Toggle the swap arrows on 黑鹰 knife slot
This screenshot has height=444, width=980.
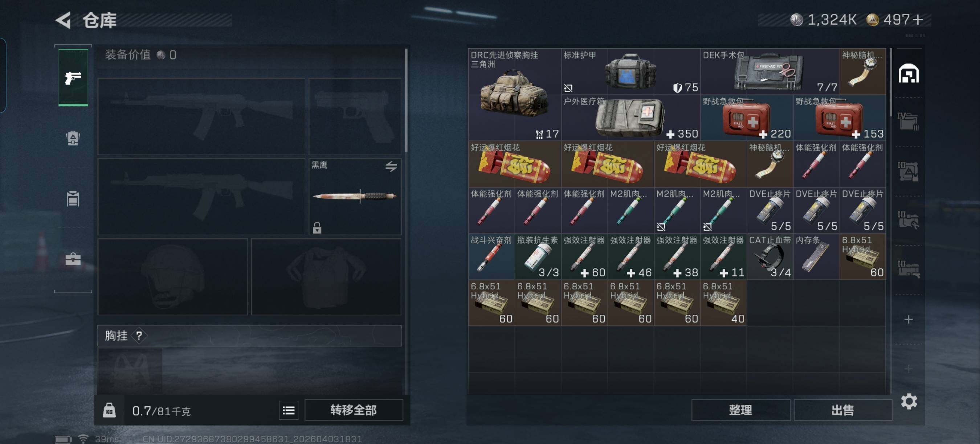391,166
